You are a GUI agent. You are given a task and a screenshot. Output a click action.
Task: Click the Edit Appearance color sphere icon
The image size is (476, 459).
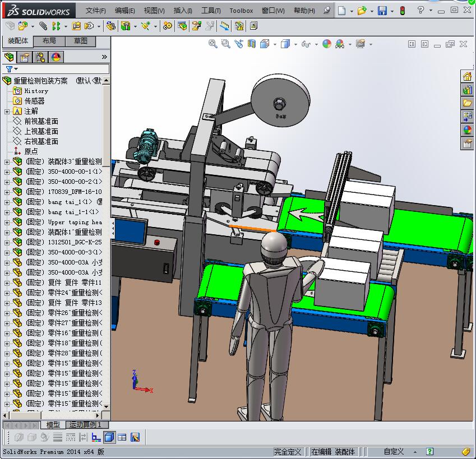327,44
